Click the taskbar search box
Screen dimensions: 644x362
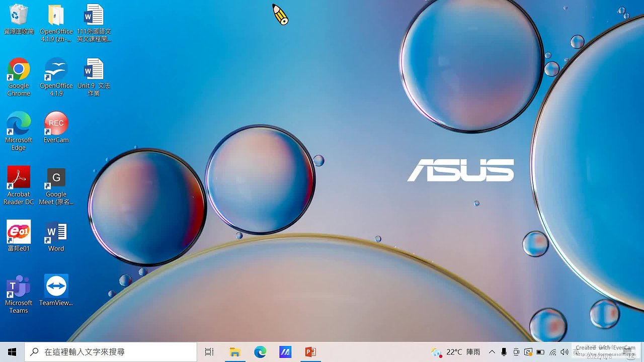pos(111,352)
